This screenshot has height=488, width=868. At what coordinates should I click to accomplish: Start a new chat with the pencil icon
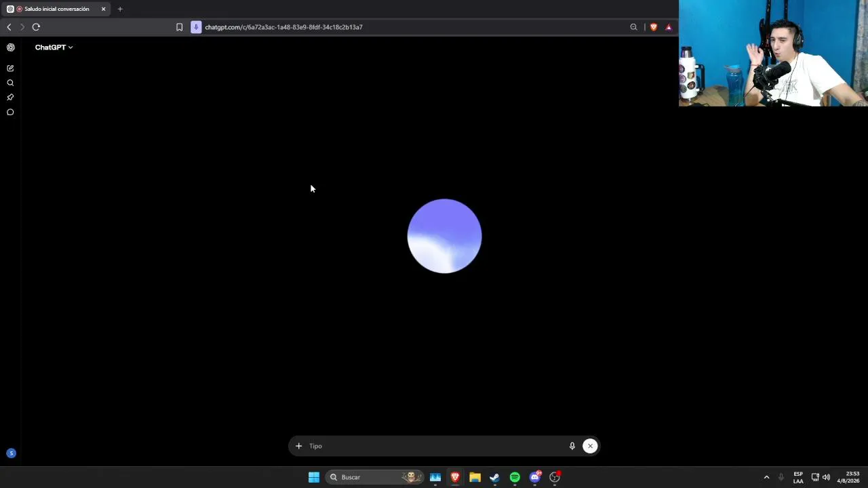point(10,68)
